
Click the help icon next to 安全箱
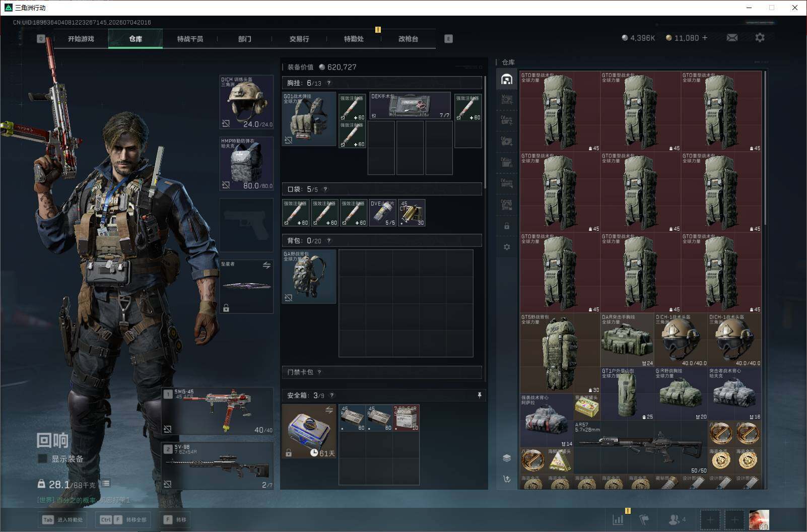pos(331,395)
